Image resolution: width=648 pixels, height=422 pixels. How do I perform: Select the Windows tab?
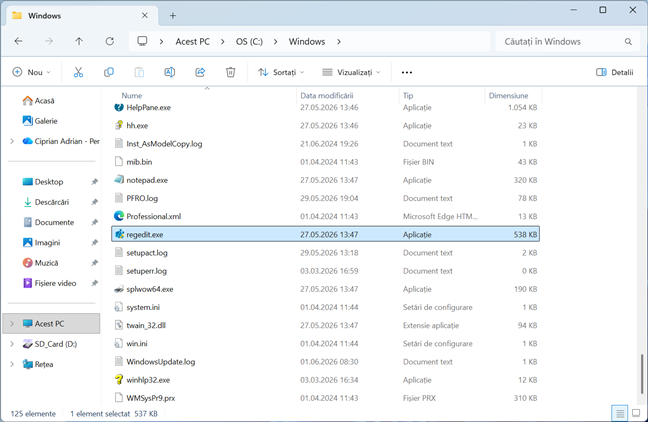point(82,16)
